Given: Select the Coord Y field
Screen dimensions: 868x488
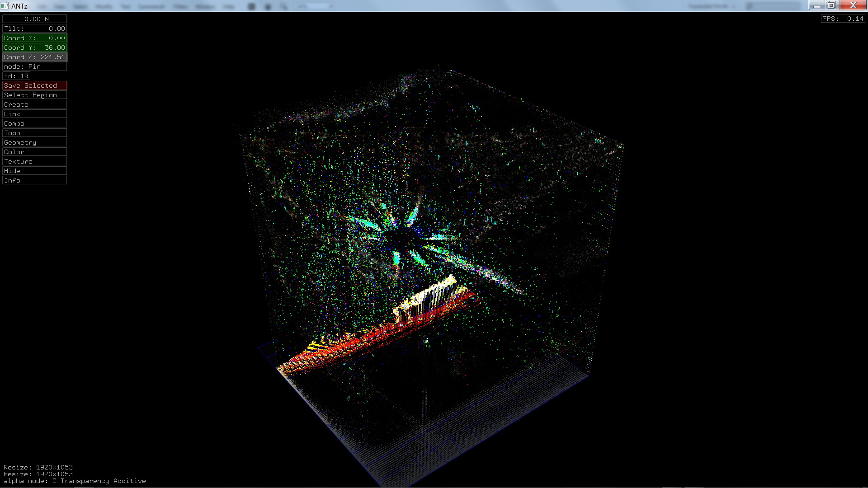Looking at the screenshot, I should tap(34, 47).
